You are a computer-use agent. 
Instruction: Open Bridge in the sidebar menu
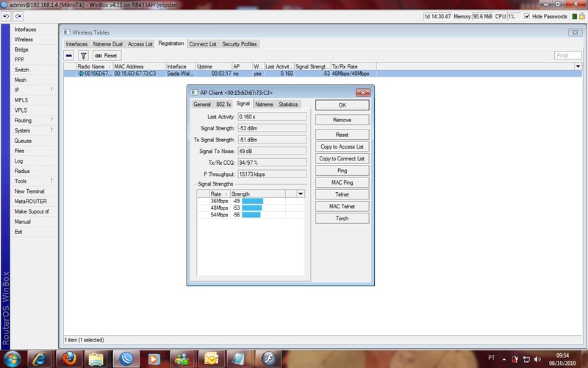(21, 49)
